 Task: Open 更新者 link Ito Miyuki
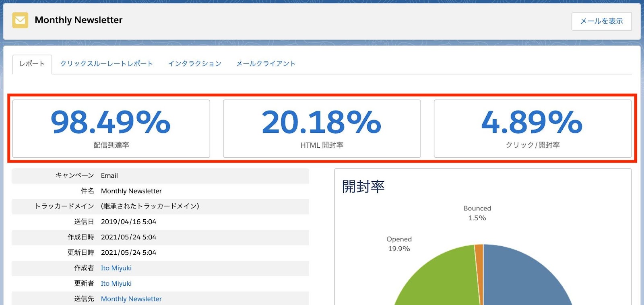click(116, 283)
